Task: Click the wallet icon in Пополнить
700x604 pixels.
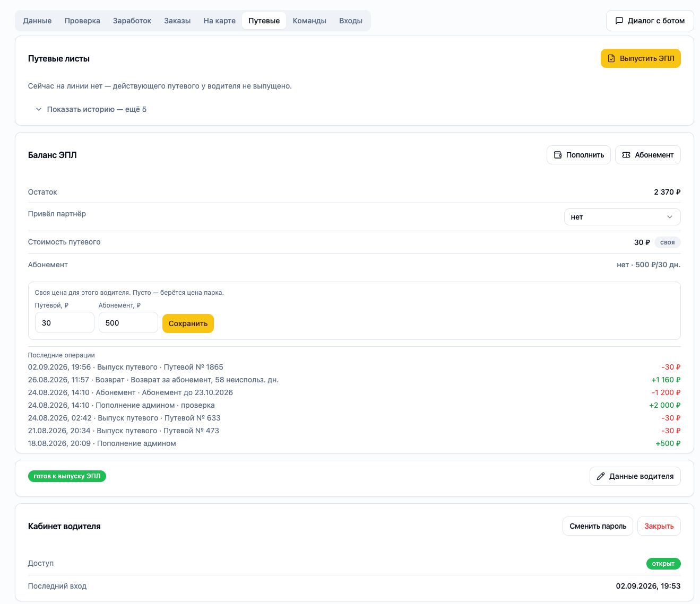Action: point(558,155)
